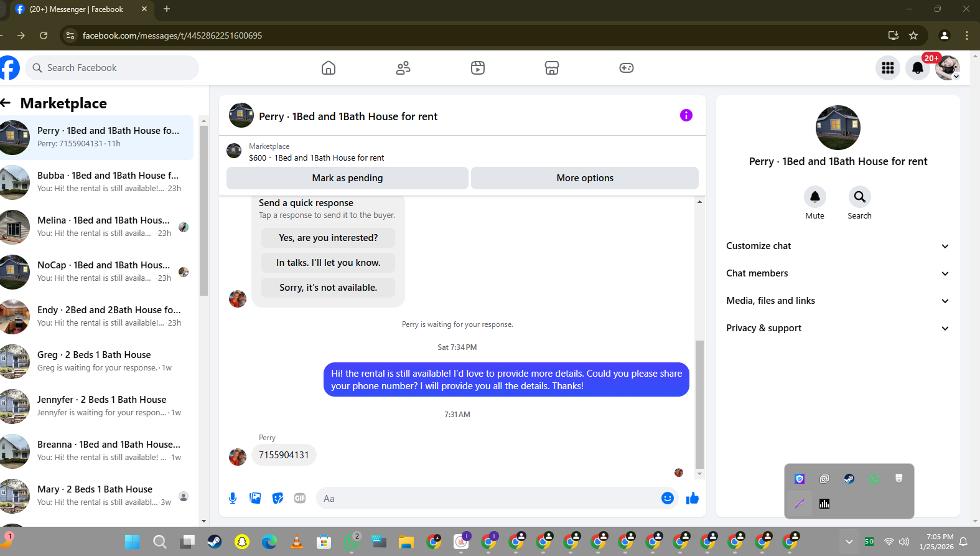Image resolution: width=980 pixels, height=556 pixels.
Task: Open the $600 1Bed and 1Bath listing link
Action: (x=316, y=158)
